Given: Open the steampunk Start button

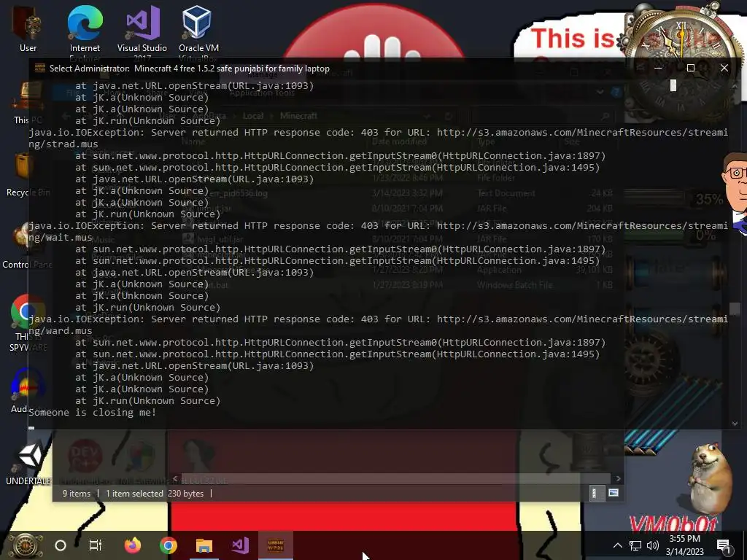Looking at the screenshot, I should coord(26,545).
